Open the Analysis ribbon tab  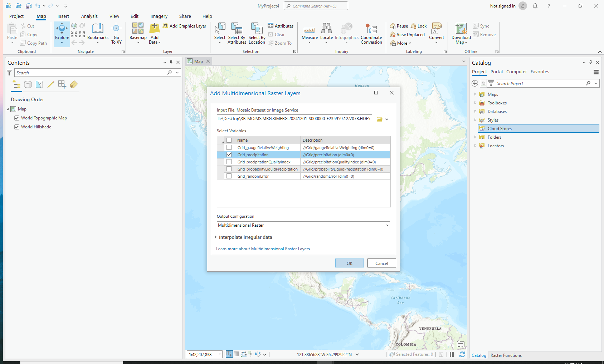(89, 16)
